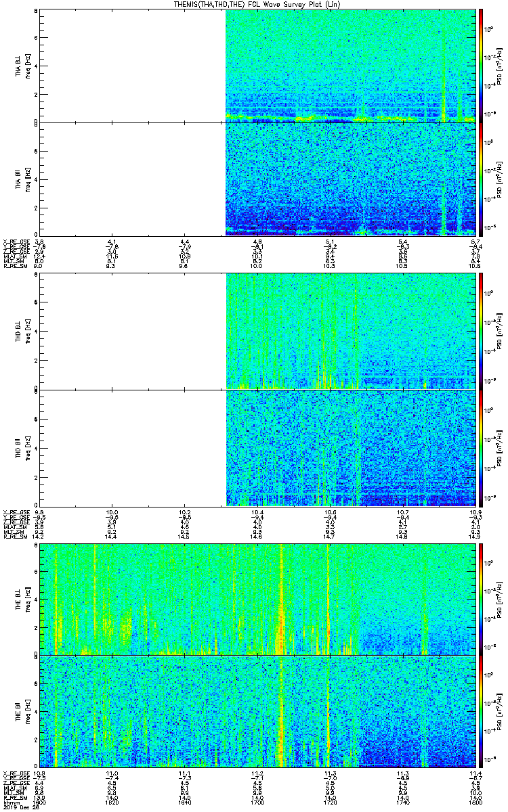Click the 1800 time tick label
The image size is (508, 812).
[x=475, y=801]
